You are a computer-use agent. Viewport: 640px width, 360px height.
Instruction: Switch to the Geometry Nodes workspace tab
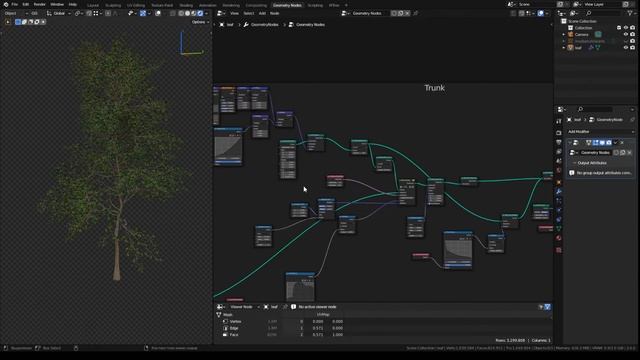click(x=287, y=5)
